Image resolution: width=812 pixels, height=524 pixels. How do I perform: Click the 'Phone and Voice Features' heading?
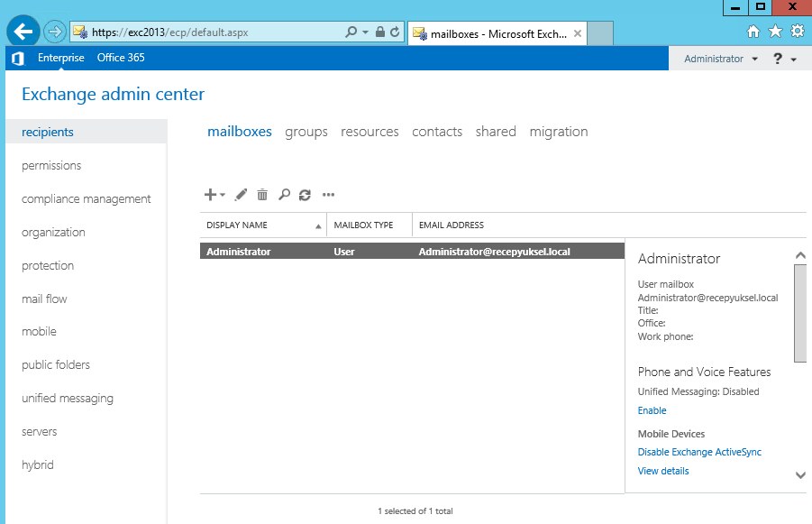pyautogui.click(x=704, y=372)
